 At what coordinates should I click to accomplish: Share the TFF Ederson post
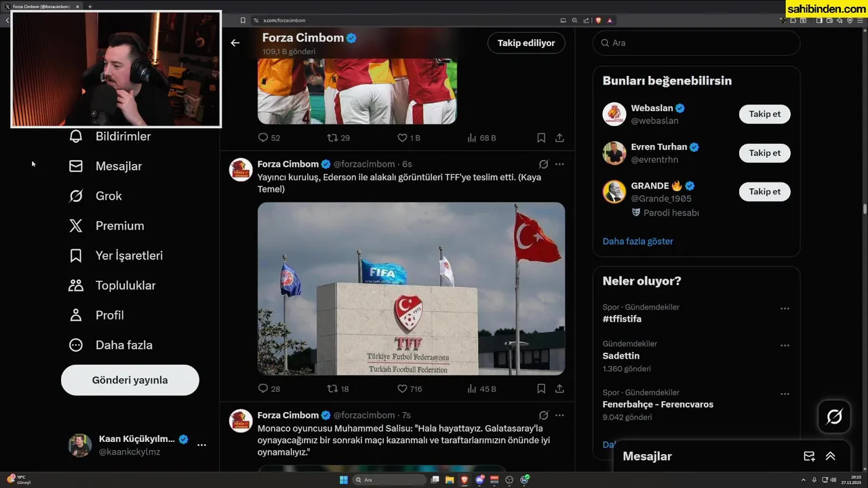point(559,388)
